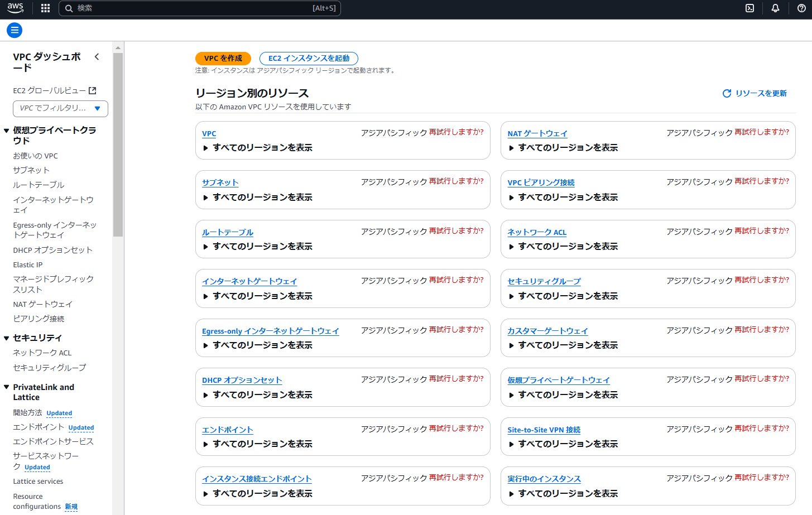Select インターネットゲートウェイ in the sidebar
The image size is (812, 515).
tap(54, 205)
